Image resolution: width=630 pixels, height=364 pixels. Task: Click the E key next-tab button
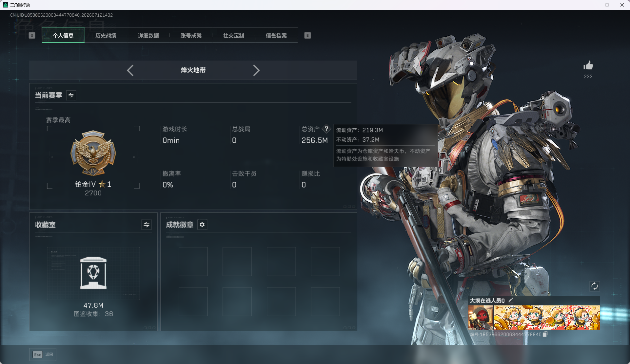coord(307,35)
